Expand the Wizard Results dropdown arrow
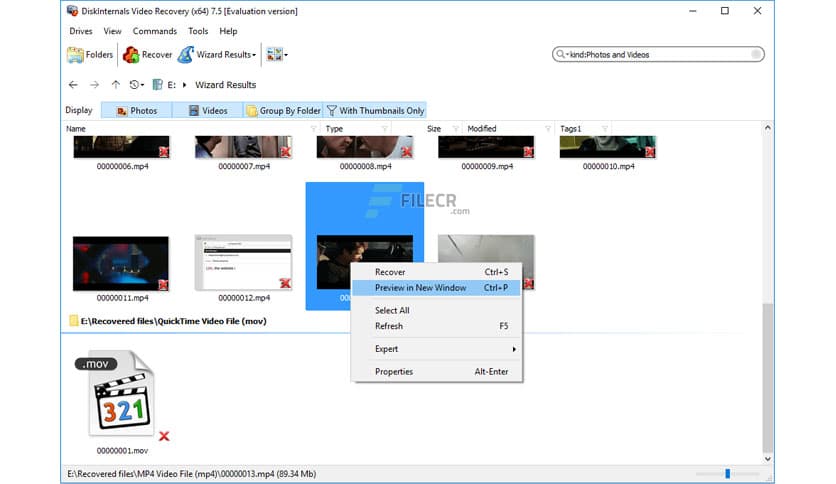The width and height of the screenshot is (836, 484). pos(254,55)
